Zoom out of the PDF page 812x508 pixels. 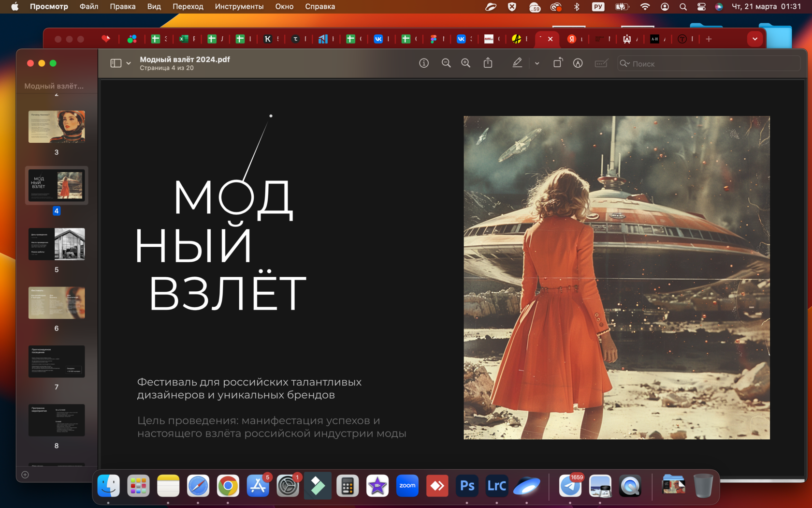[x=446, y=63]
